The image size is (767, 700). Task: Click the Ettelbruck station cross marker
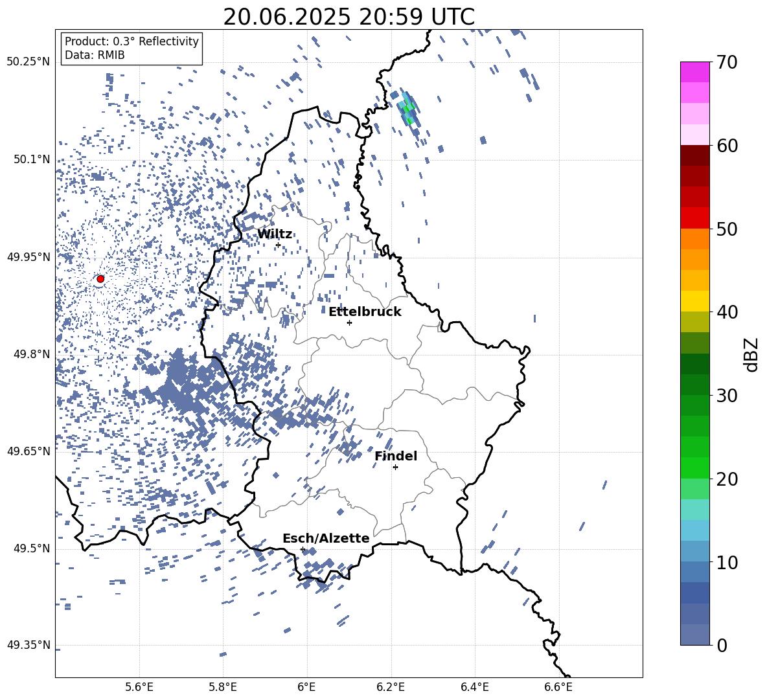pos(349,322)
